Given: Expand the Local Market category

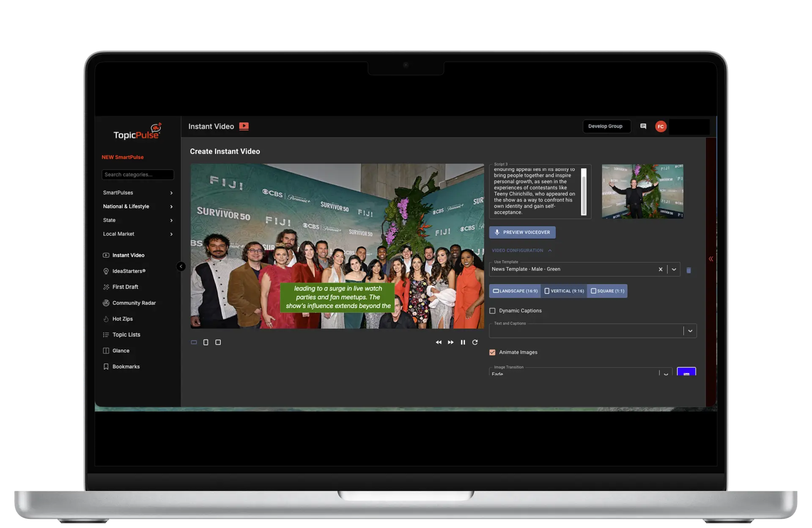Looking at the screenshot, I should click(x=138, y=234).
